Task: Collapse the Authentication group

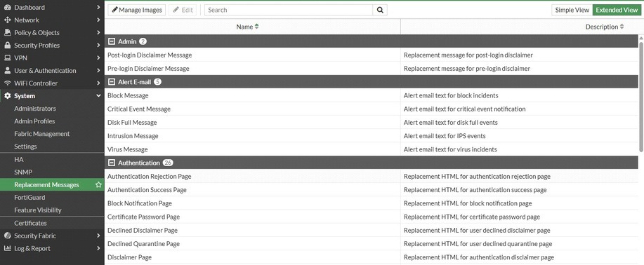Action: pyautogui.click(x=111, y=163)
